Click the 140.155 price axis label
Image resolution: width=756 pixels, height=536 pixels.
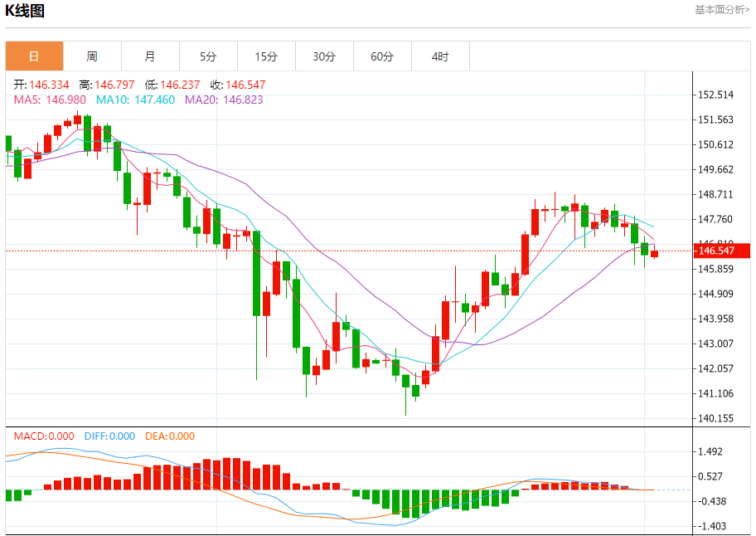tap(716, 418)
